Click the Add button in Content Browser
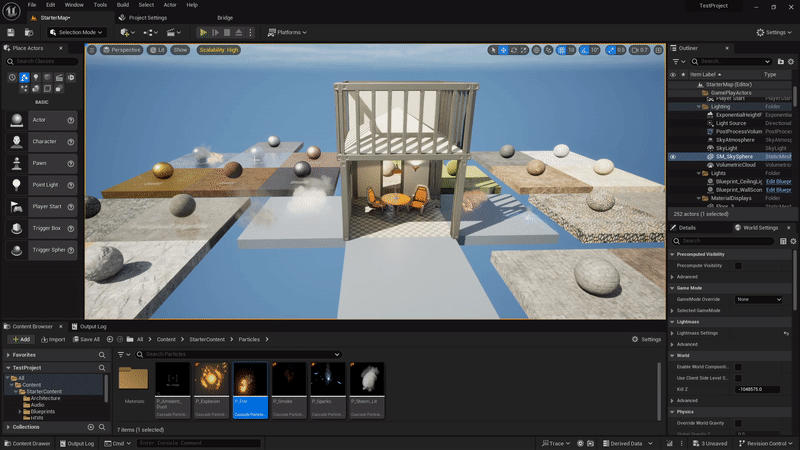This screenshot has height=450, width=800. click(x=21, y=339)
